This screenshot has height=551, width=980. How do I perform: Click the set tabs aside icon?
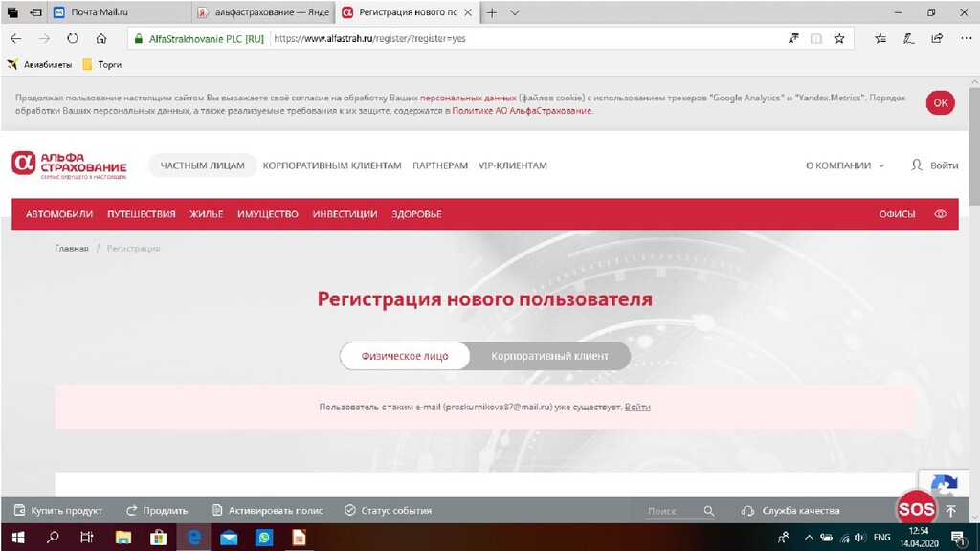coord(36,12)
